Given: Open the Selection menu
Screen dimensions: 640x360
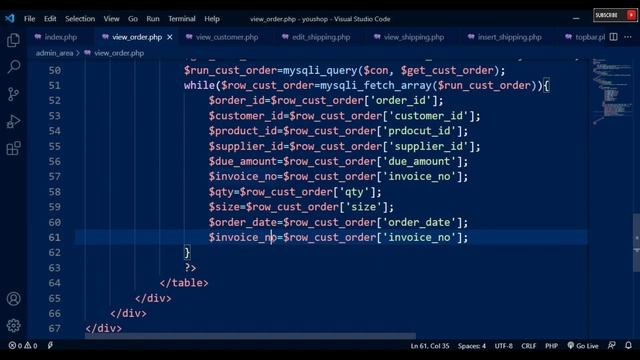Looking at the screenshot, I should (x=80, y=19).
